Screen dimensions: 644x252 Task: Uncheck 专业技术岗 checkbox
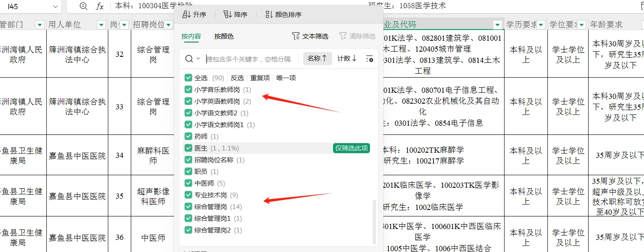[188, 195]
